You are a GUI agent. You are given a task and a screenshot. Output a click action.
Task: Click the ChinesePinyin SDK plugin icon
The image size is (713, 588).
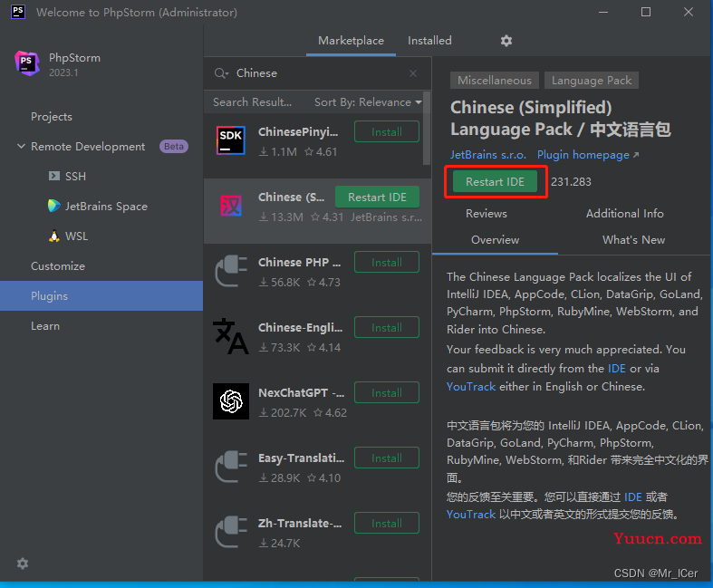(231, 140)
